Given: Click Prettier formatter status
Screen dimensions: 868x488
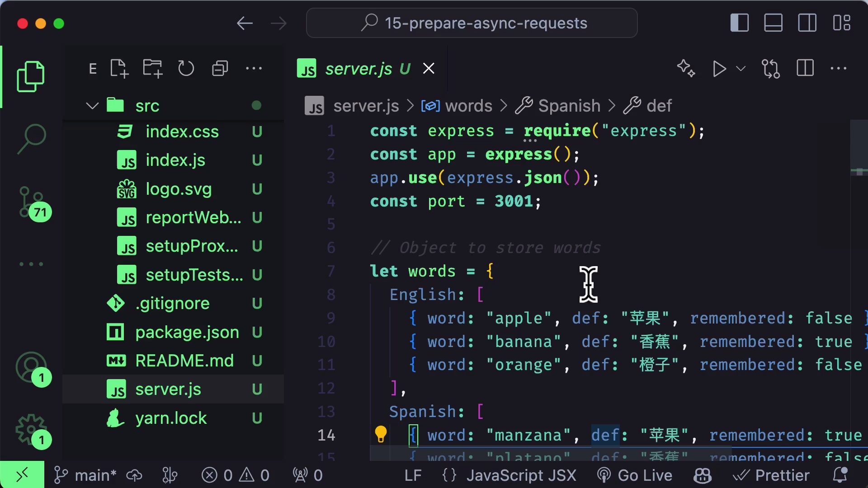Looking at the screenshot, I should click(x=771, y=475).
